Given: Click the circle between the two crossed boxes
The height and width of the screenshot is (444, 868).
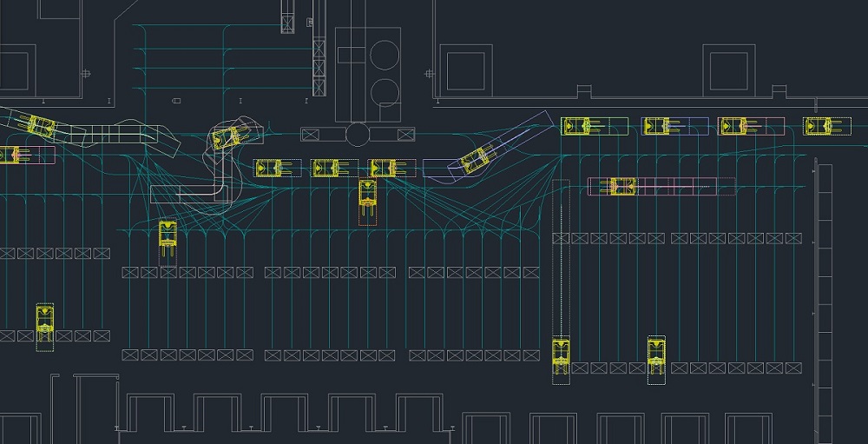Looking at the screenshot, I should click(x=358, y=134).
